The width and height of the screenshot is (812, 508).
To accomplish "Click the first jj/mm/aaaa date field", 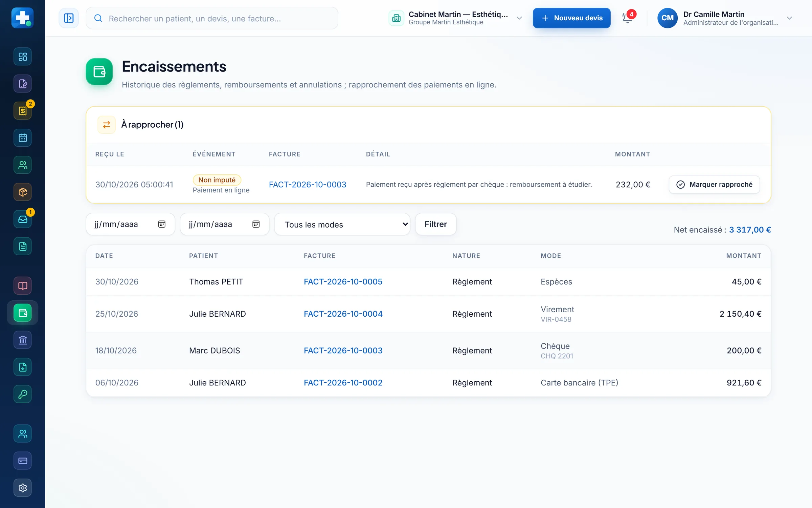I will (x=130, y=224).
